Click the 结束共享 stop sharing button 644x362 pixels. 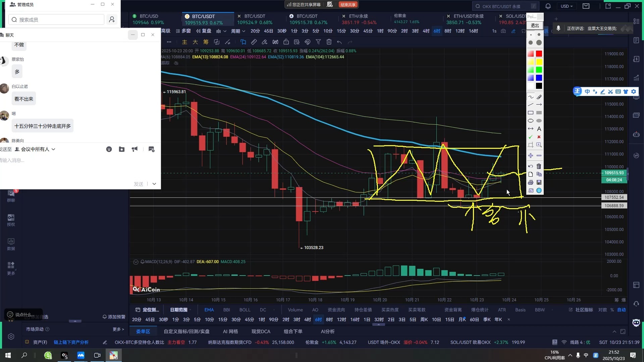tap(348, 5)
